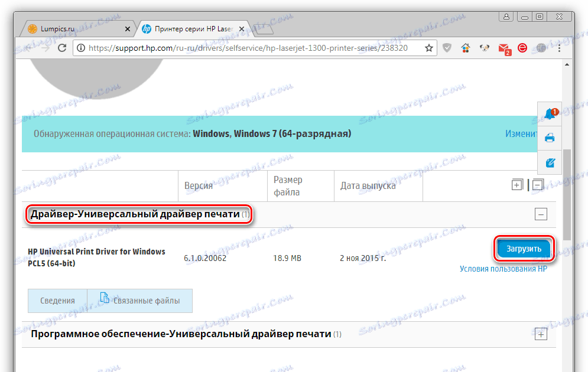Expand all driver categories with plus icon
This screenshot has height=372, width=588.
[x=517, y=185]
